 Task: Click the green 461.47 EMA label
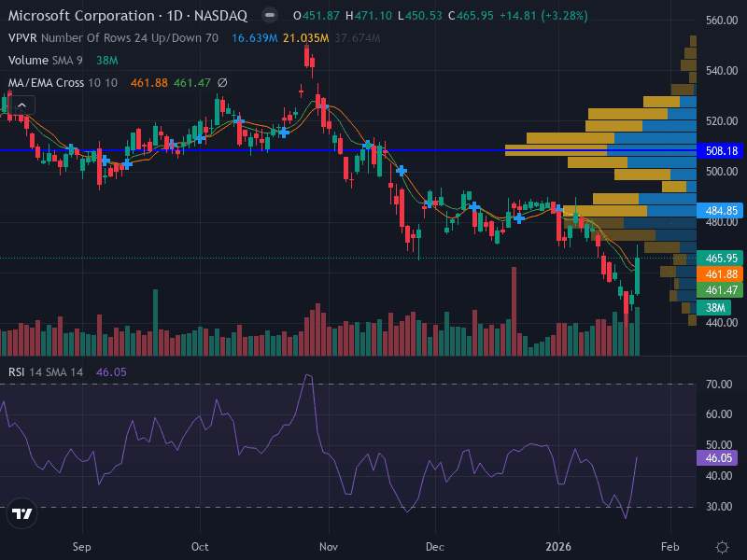(x=721, y=290)
